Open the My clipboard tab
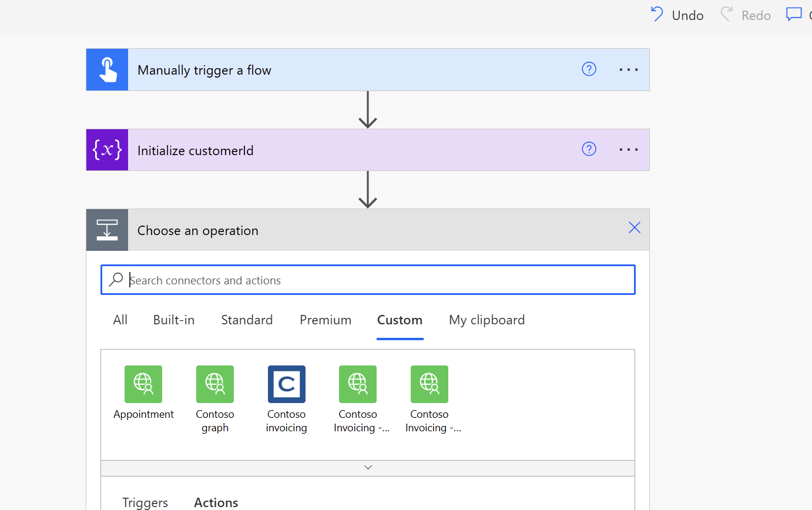Screen dimensions: 812x510 coord(487,320)
